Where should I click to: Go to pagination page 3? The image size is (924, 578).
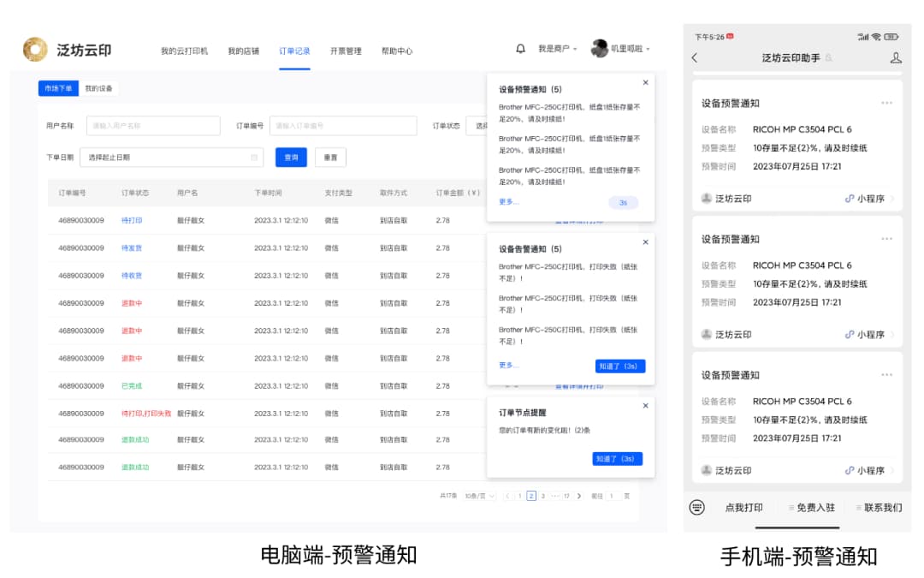[x=542, y=496]
